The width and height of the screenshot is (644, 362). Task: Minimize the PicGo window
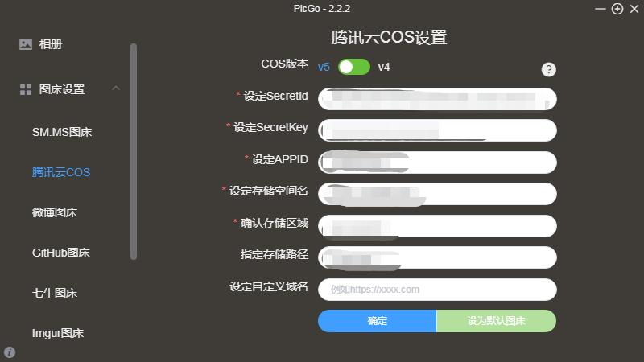(x=600, y=9)
